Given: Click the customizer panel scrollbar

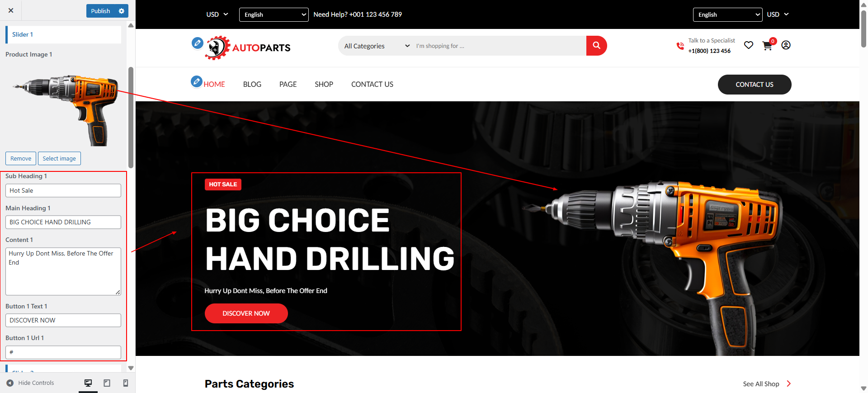Looking at the screenshot, I should pyautogui.click(x=131, y=118).
